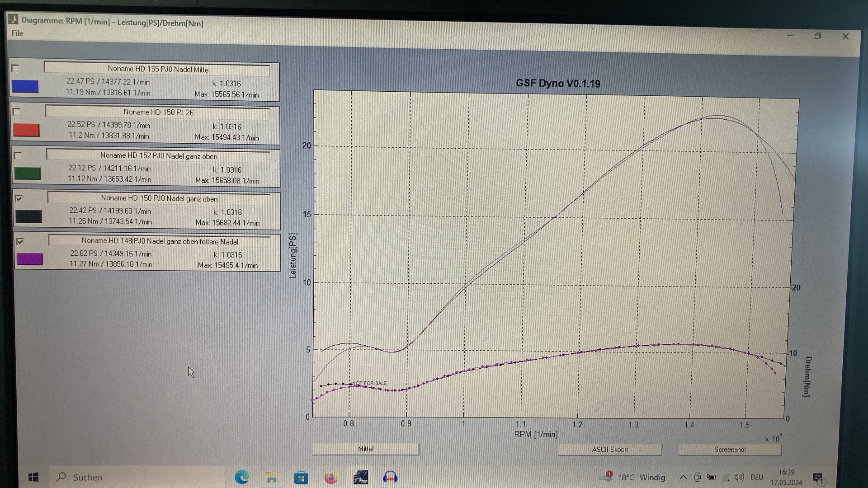Uncheck HD 148 fettere Nadel run checkbox
The image size is (868, 488).
[x=20, y=241]
